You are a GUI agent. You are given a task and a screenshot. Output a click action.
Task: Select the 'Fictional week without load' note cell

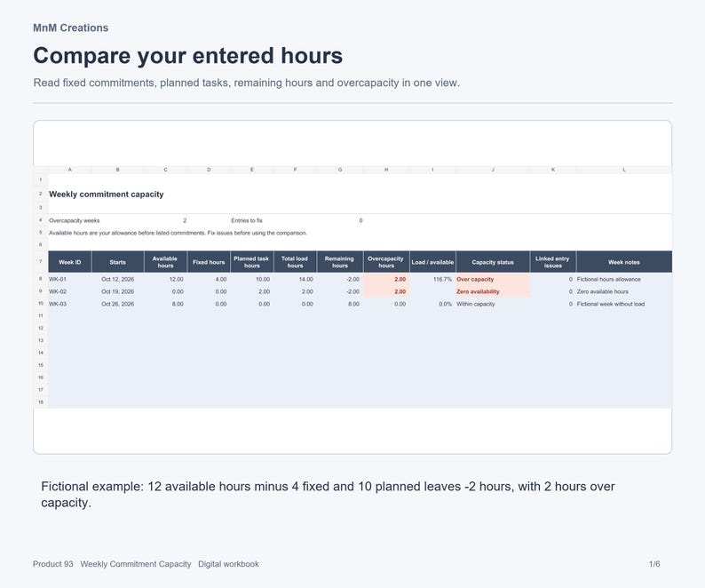[624, 304]
